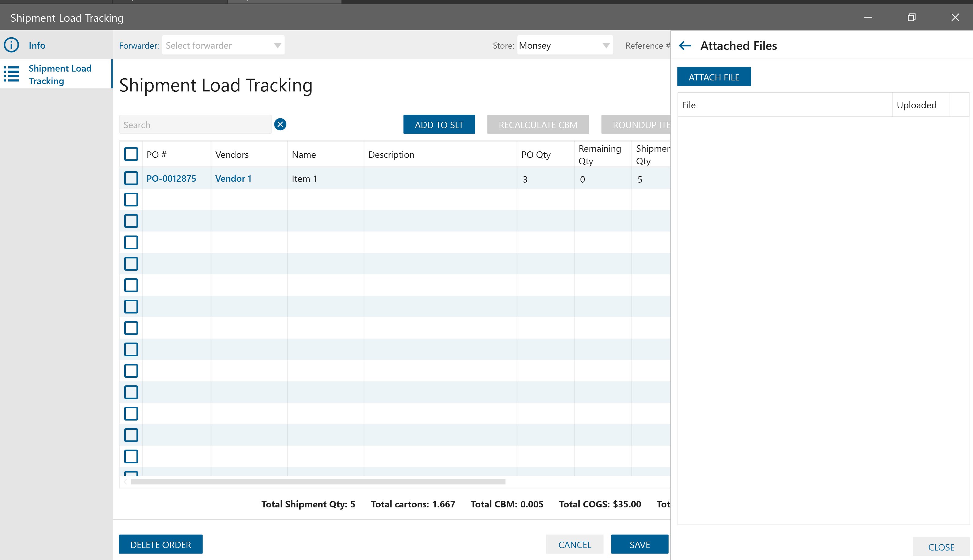Restore the window using the title bar icon
Screen dimensions: 973x560
911,17
